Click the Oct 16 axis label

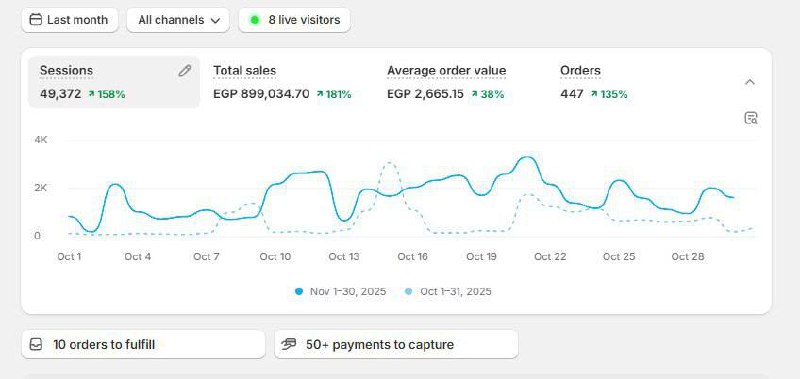(412, 257)
